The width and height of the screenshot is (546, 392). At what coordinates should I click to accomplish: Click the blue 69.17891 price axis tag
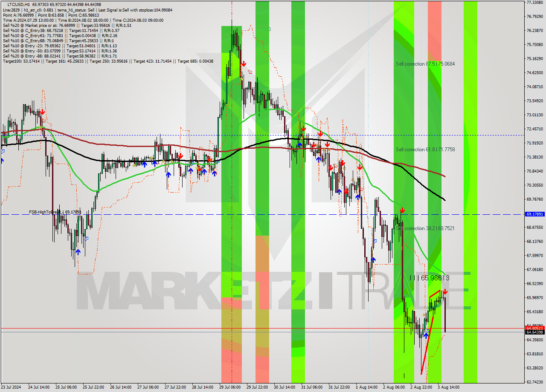(535, 214)
